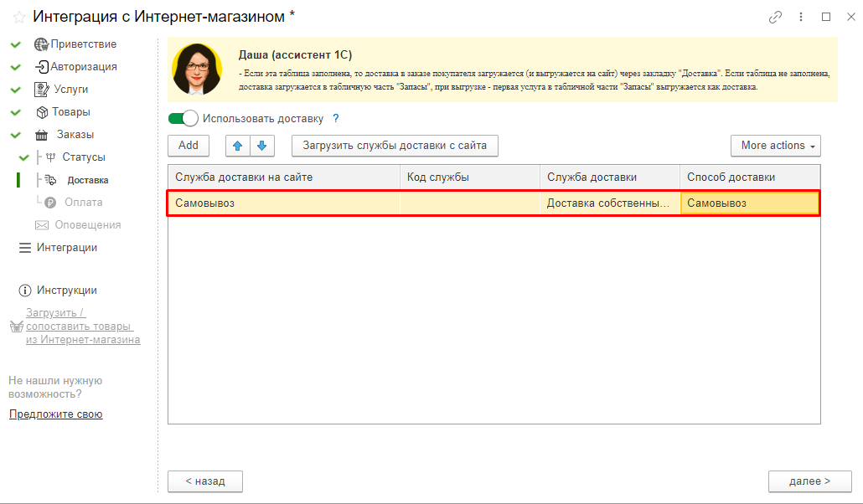Select the Товары section
Viewport: 863px width, 504px height.
(x=71, y=111)
